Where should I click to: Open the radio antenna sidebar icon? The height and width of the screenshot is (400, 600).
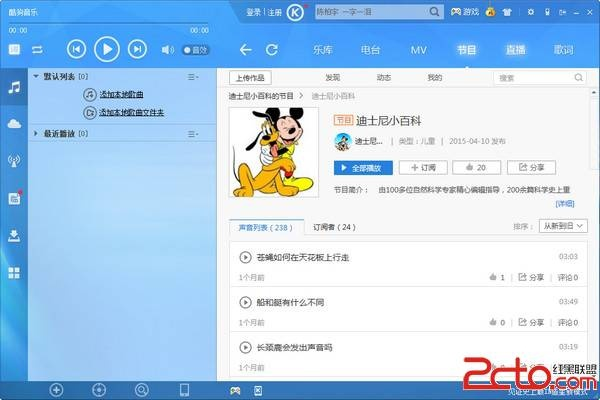pos(14,161)
